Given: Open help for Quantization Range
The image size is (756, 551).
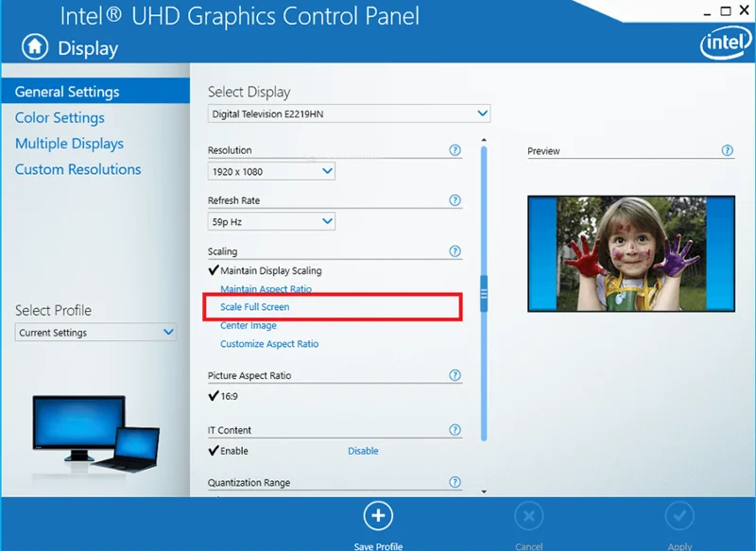Looking at the screenshot, I should coord(455,482).
